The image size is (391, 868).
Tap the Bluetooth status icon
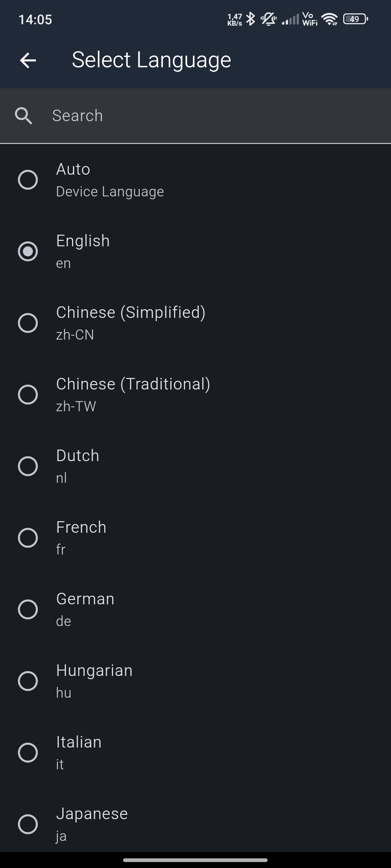251,19
